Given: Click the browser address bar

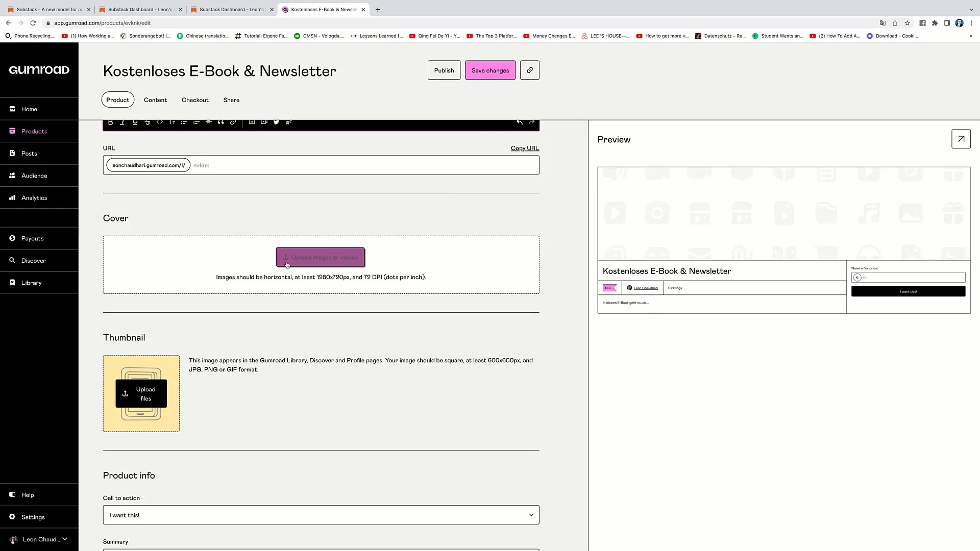Looking at the screenshot, I should (x=459, y=23).
